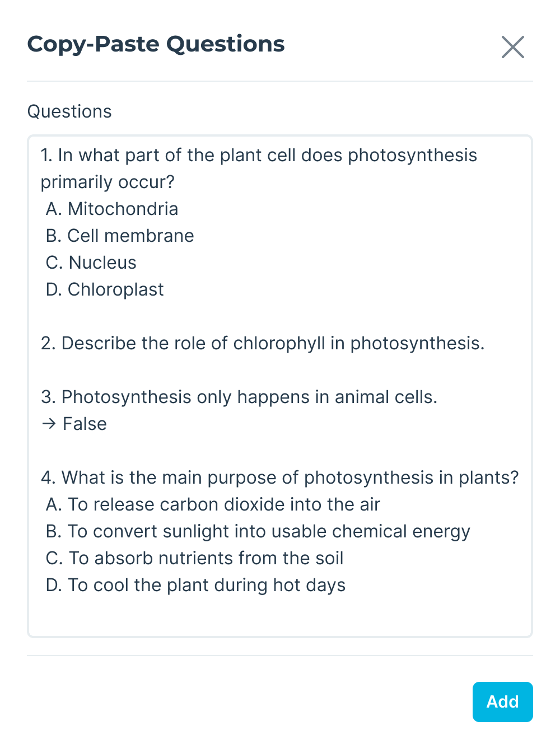Close the Copy-Paste Questions dialog
Viewport: 560px width, 749px height.
[x=512, y=47]
